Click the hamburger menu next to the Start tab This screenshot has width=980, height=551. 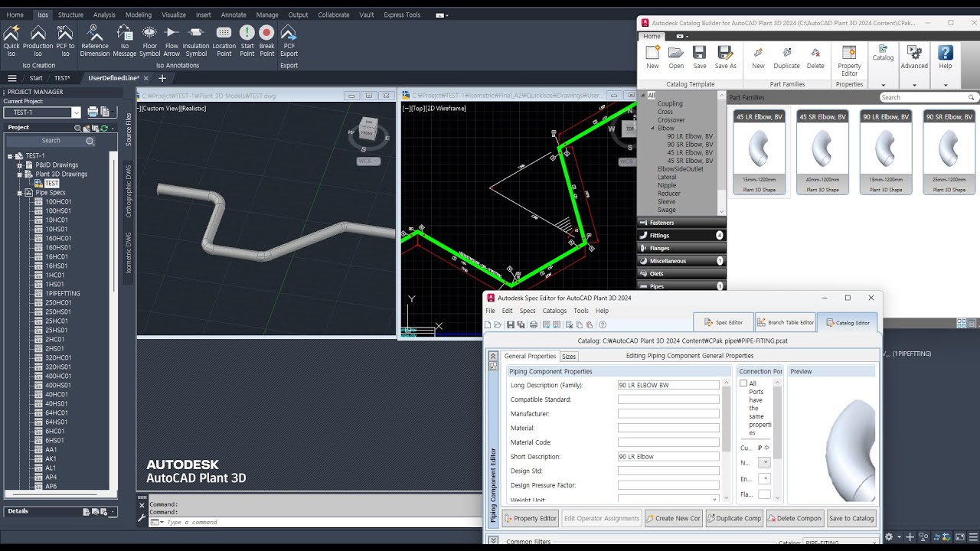pyautogui.click(x=12, y=78)
